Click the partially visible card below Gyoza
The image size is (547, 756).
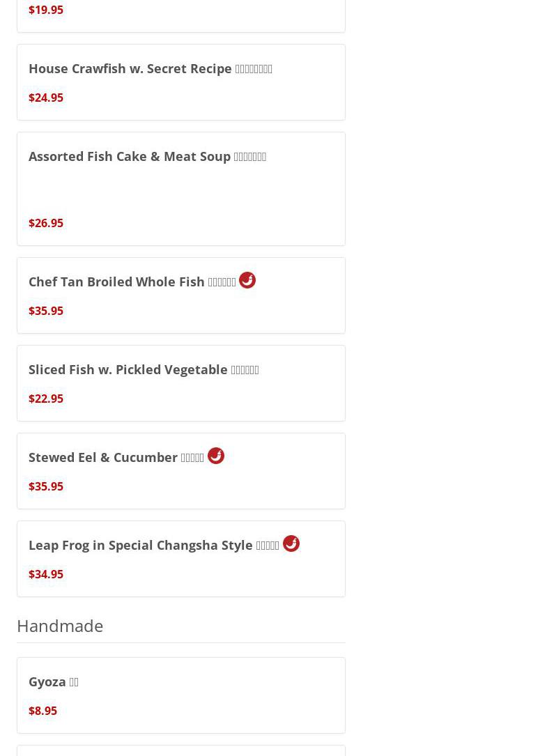pos(180,750)
